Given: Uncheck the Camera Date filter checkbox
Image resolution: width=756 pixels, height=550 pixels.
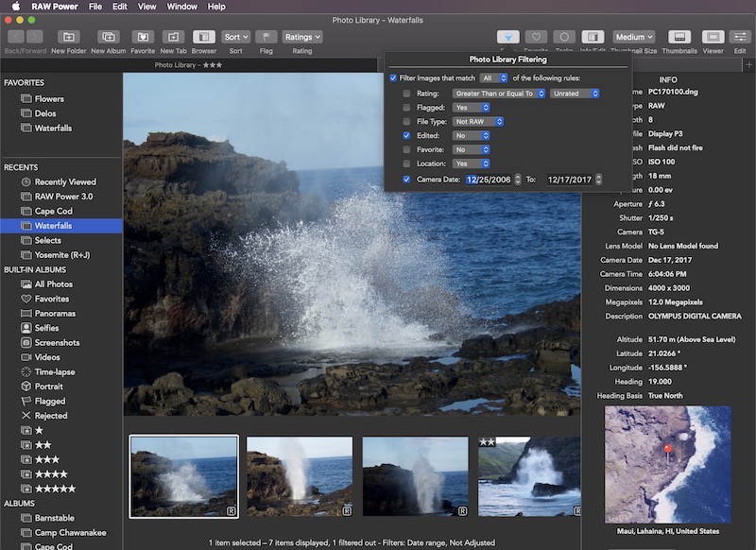Looking at the screenshot, I should [407, 180].
